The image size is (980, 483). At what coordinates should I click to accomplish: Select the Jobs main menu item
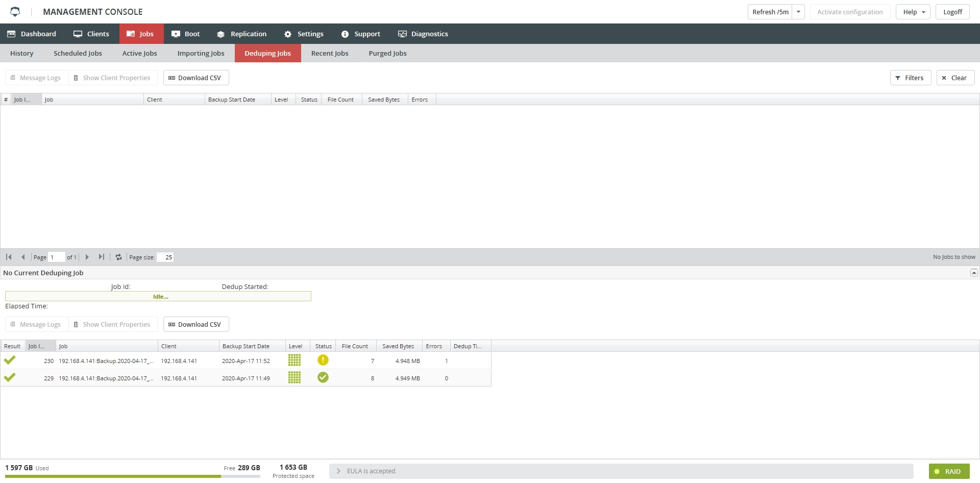point(141,34)
